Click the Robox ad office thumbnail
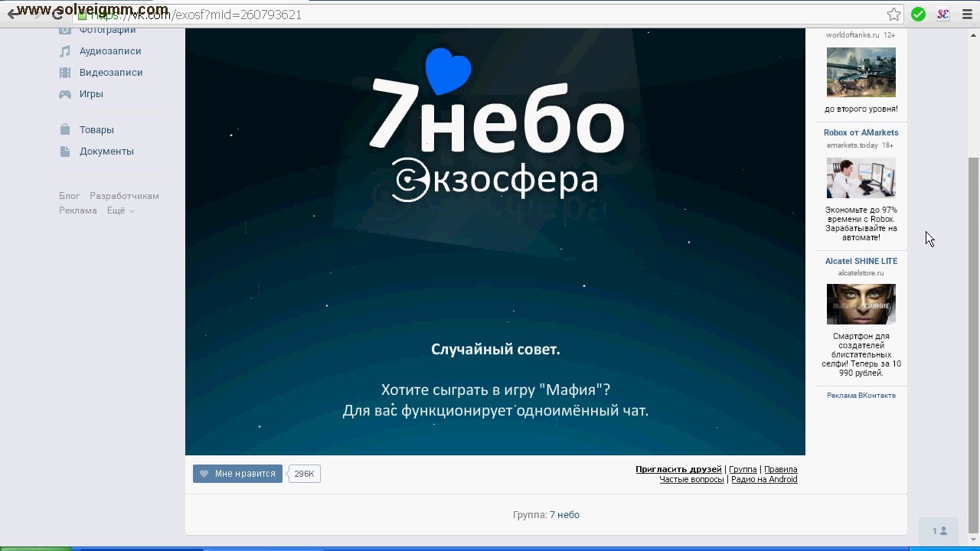Viewport: 980px width, 551px height. point(861,178)
